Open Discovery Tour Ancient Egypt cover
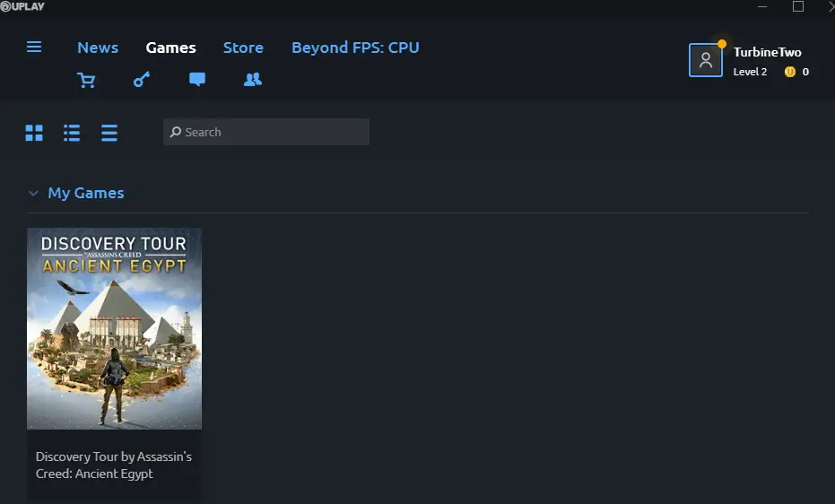The height and width of the screenshot is (504, 835). [115, 328]
